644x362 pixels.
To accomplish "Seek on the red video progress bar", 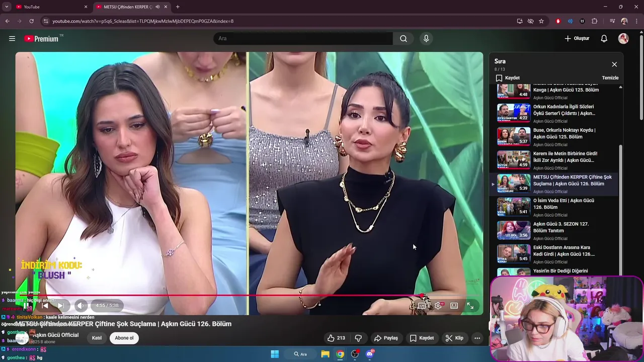I will 249,296.
